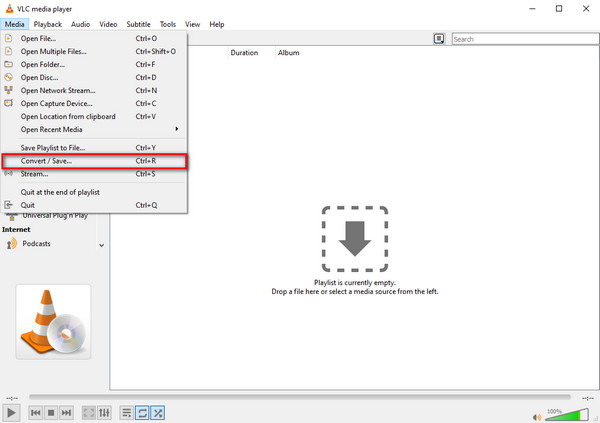Viewport: 600px width, 423px height.
Task: Choose Save Playlist to File...
Action: click(x=94, y=148)
